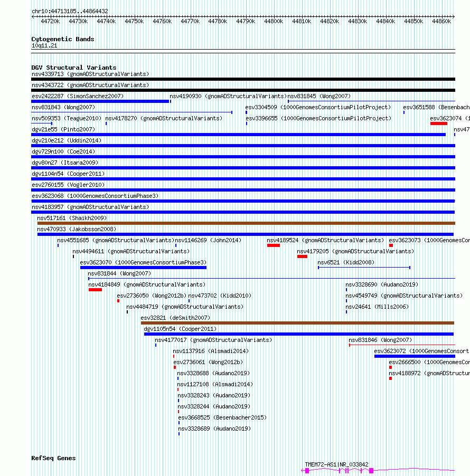Open dgv80n27 (Itsara2009) variant

[65, 163]
